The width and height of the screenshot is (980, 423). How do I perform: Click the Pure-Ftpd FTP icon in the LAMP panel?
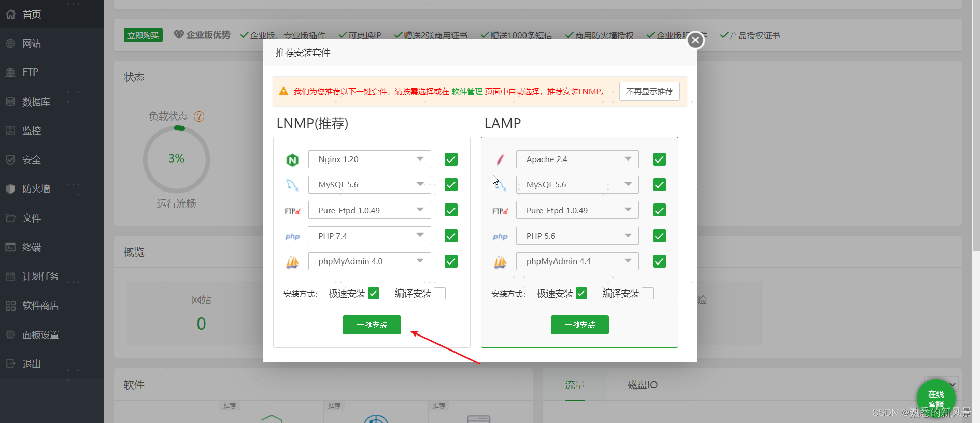[x=500, y=211]
